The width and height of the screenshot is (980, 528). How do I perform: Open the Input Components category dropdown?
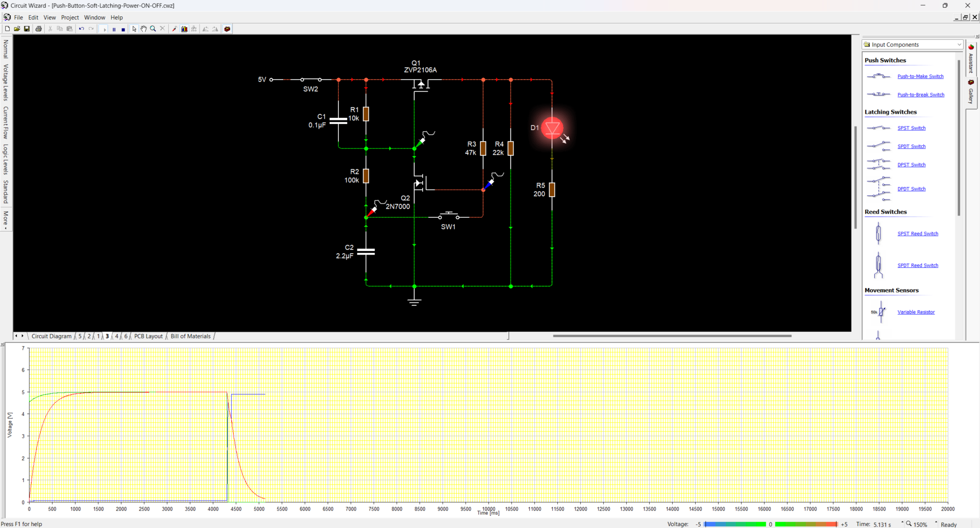[959, 44]
